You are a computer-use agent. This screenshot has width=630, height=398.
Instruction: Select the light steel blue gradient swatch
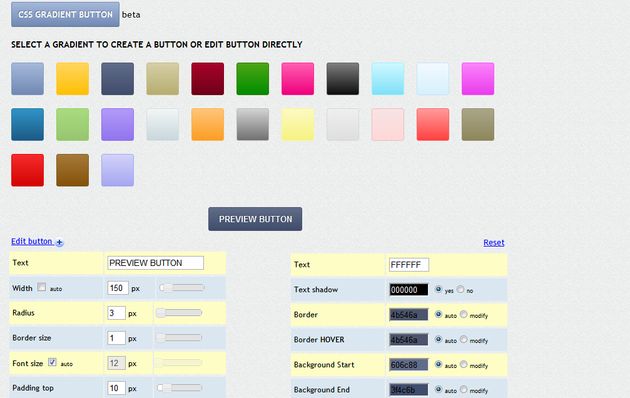(28, 79)
